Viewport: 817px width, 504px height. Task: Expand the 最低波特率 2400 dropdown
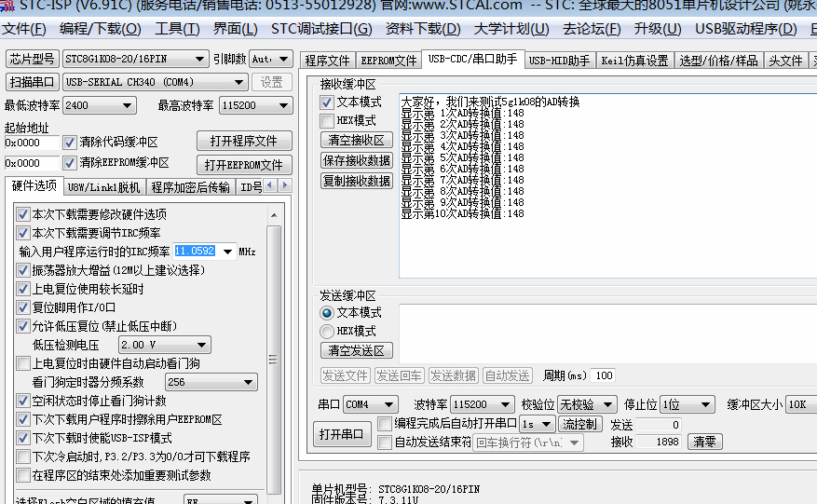(x=127, y=105)
